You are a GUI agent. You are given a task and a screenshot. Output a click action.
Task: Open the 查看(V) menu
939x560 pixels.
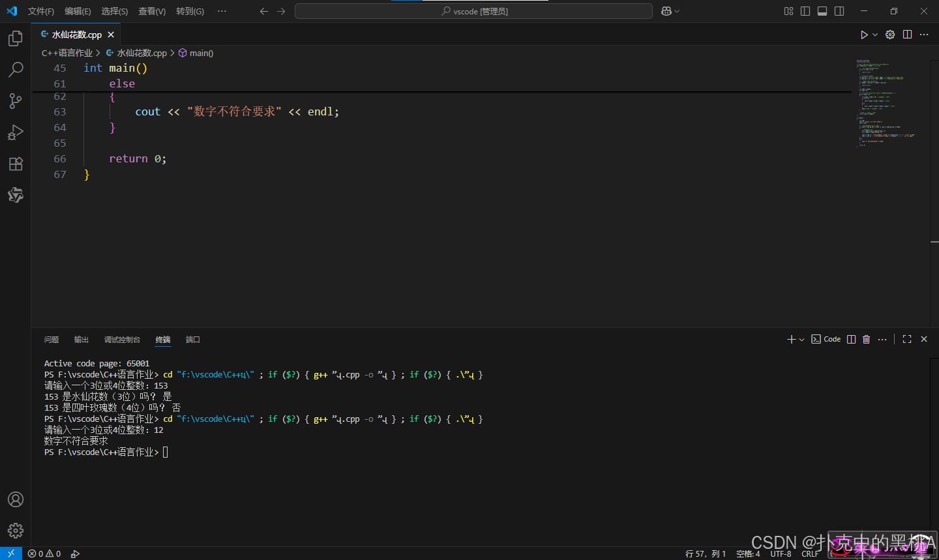coord(152,11)
